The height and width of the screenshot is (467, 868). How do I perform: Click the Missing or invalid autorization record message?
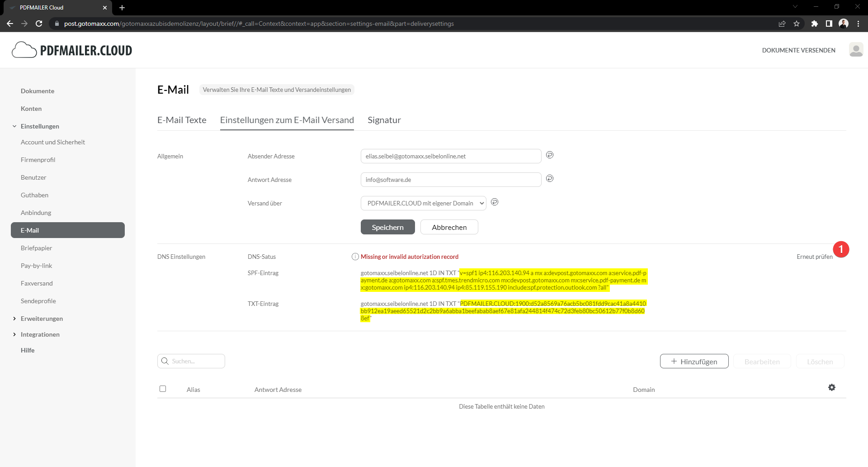click(x=410, y=257)
